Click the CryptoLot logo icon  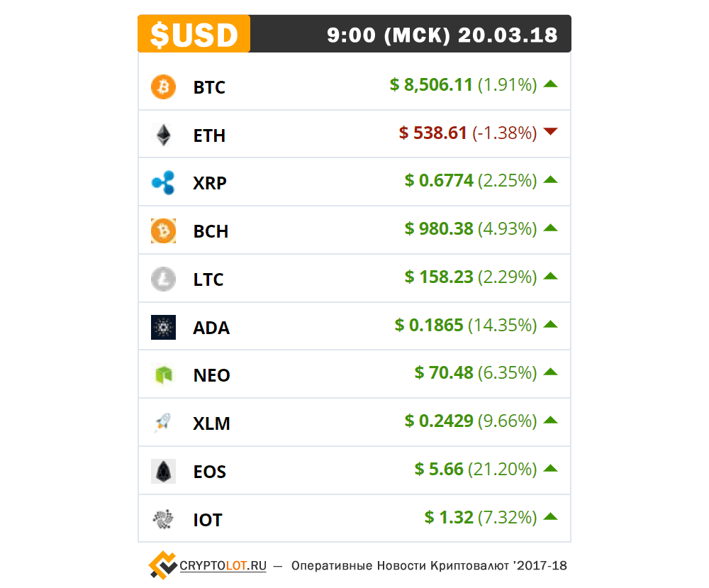coord(163,565)
